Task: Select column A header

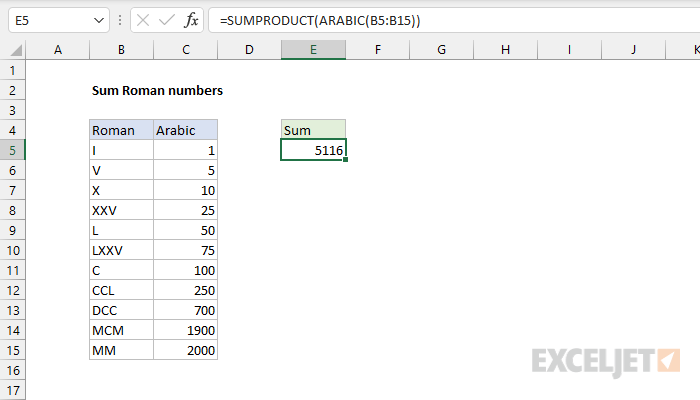Action: point(58,50)
